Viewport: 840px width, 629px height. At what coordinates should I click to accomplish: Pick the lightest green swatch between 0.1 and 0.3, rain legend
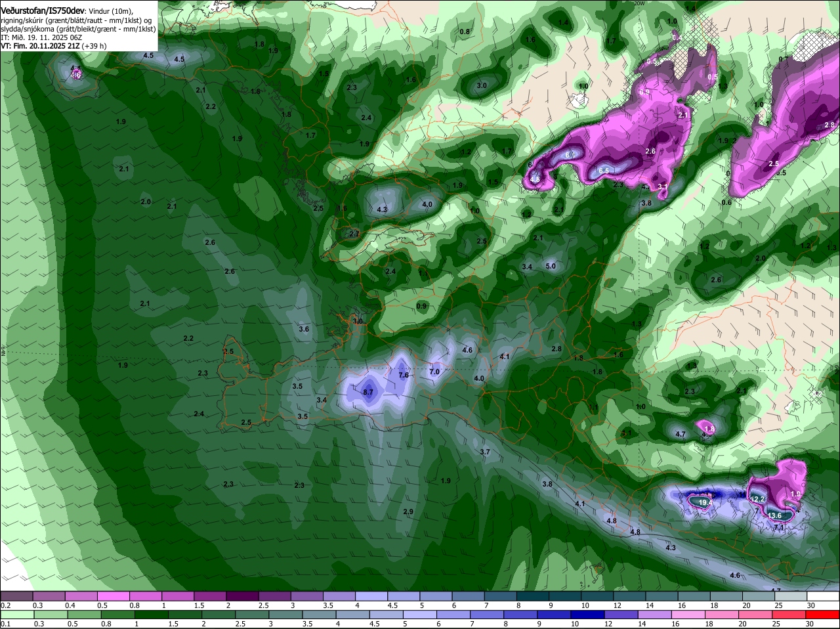tap(17, 615)
